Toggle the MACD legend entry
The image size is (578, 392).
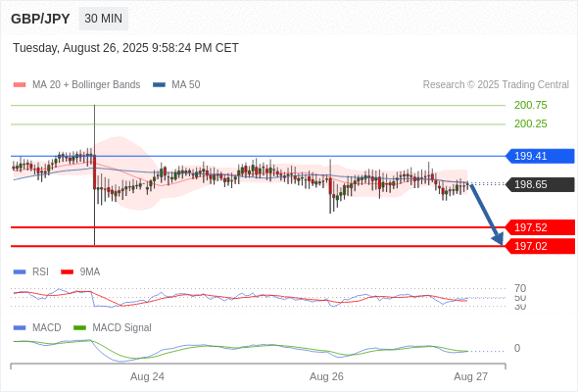(46, 328)
